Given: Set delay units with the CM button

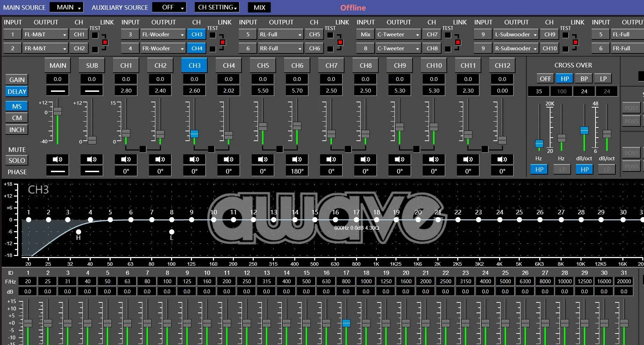Looking at the screenshot, I should click(x=17, y=118).
